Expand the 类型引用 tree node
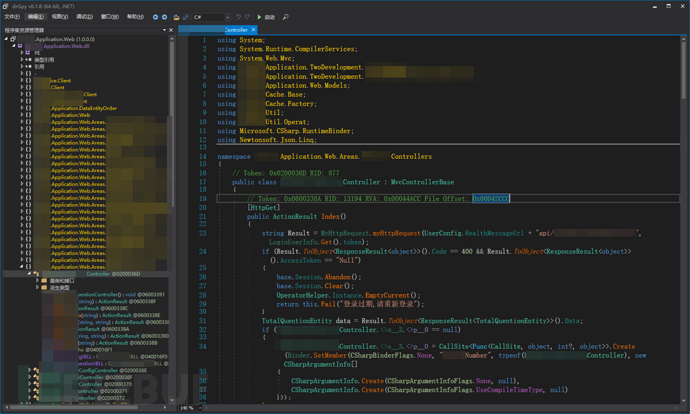This screenshot has height=414, width=690. coord(23,60)
